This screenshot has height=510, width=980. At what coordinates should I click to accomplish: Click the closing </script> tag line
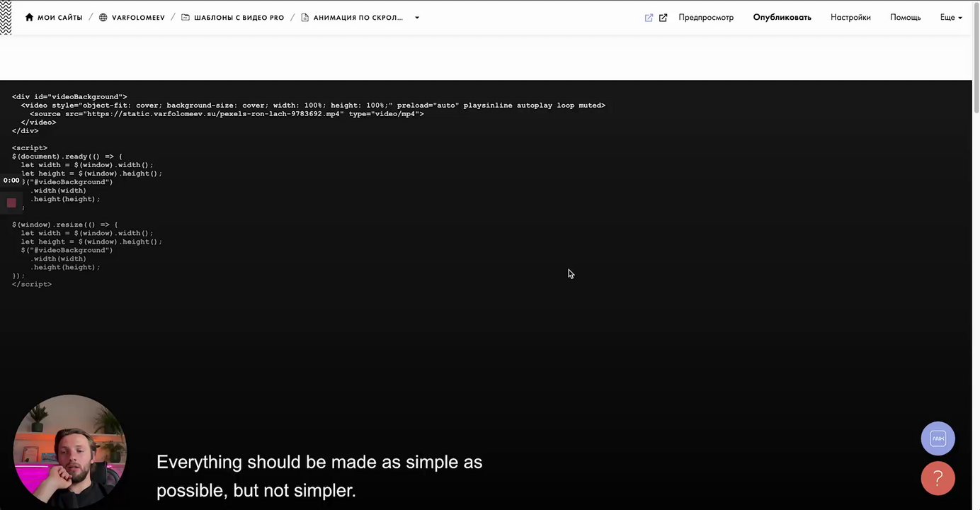point(32,284)
